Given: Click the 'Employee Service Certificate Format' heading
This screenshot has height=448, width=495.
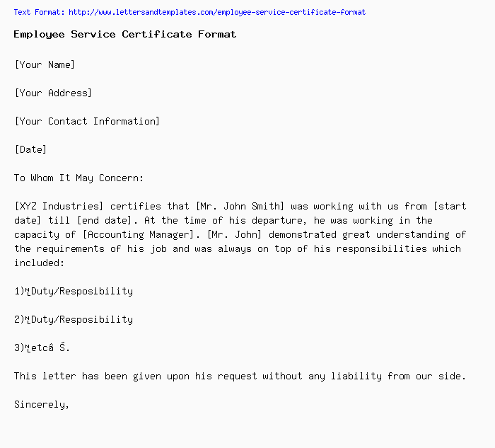Looking at the screenshot, I should 125,35.
